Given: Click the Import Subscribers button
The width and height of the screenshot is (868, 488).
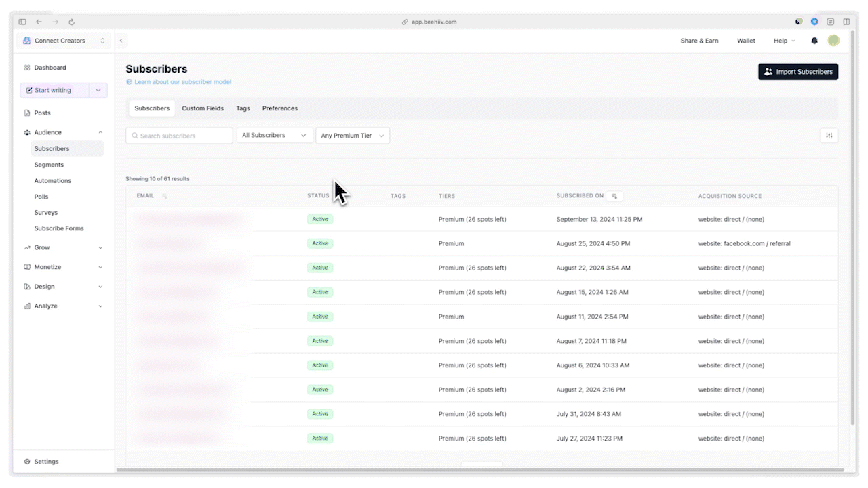Looking at the screenshot, I should point(798,72).
